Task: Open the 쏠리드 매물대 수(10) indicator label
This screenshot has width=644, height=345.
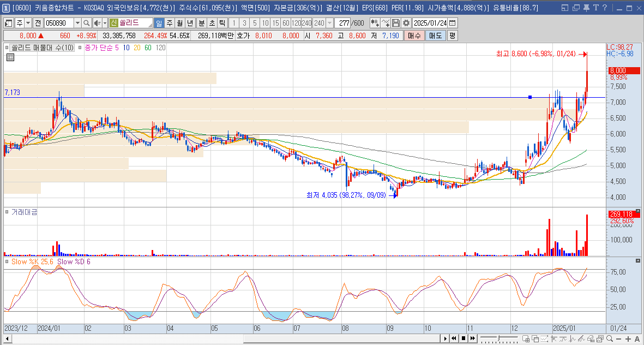Action: (43, 47)
